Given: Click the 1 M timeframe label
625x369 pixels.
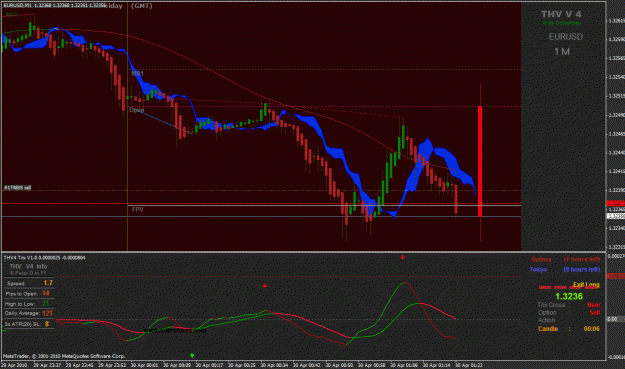Looking at the screenshot, I should [562, 51].
